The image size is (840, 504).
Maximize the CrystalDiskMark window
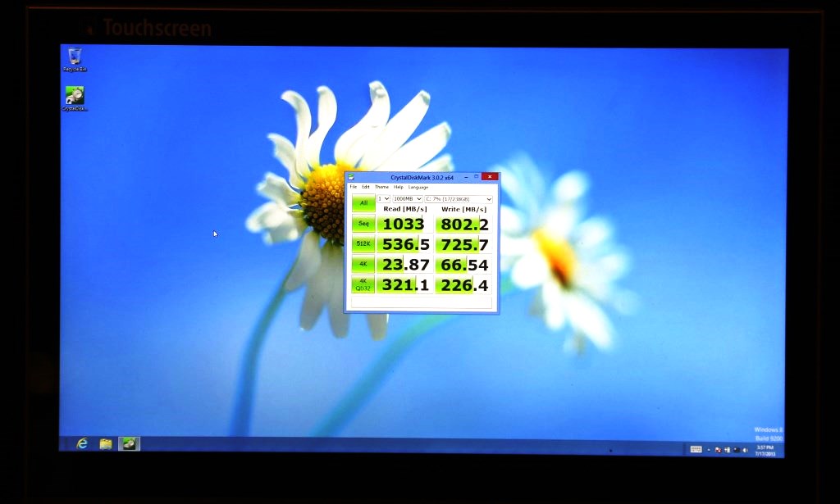(477, 176)
